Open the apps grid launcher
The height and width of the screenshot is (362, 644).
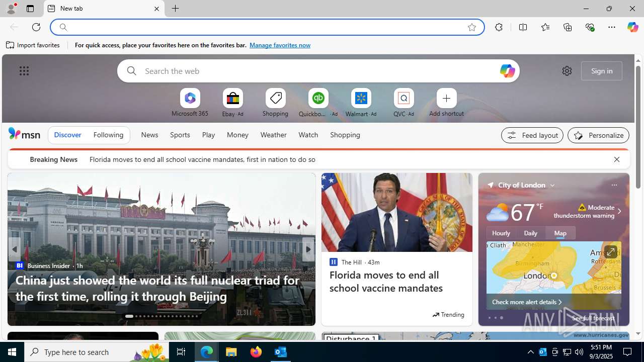[24, 71]
